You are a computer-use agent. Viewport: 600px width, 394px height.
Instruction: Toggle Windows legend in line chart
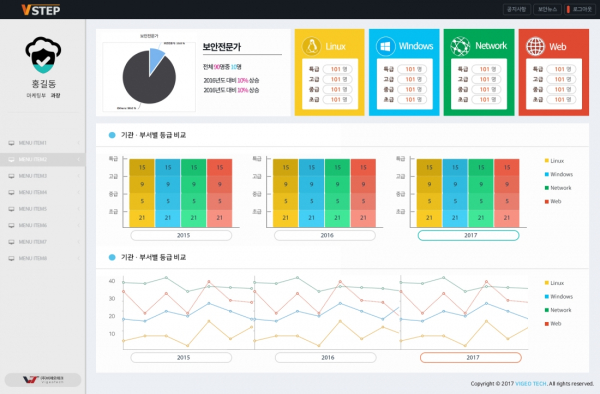(558, 296)
